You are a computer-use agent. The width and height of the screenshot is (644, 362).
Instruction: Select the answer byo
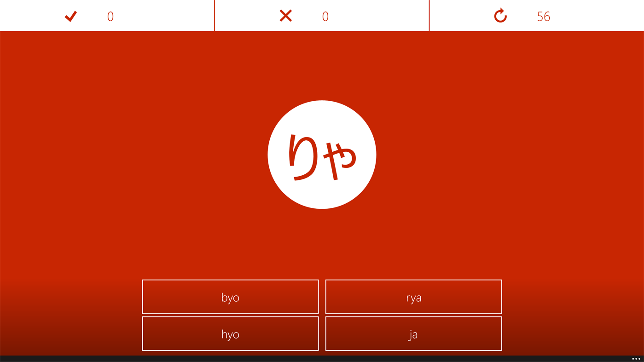(x=230, y=297)
